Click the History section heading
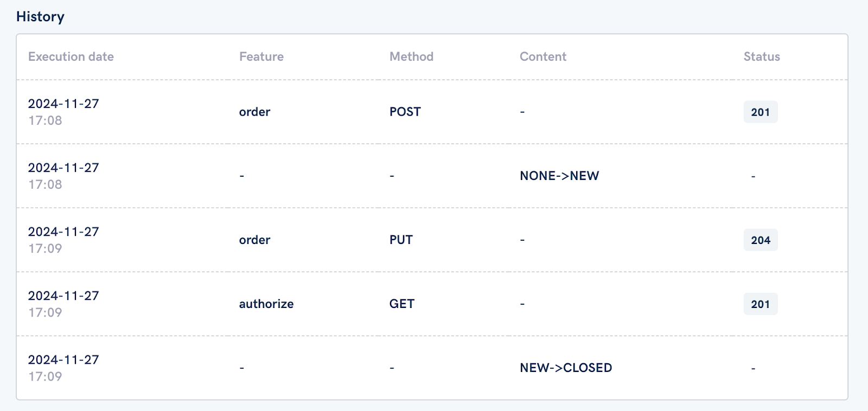Screen dimensions: 868x411 [x=40, y=17]
